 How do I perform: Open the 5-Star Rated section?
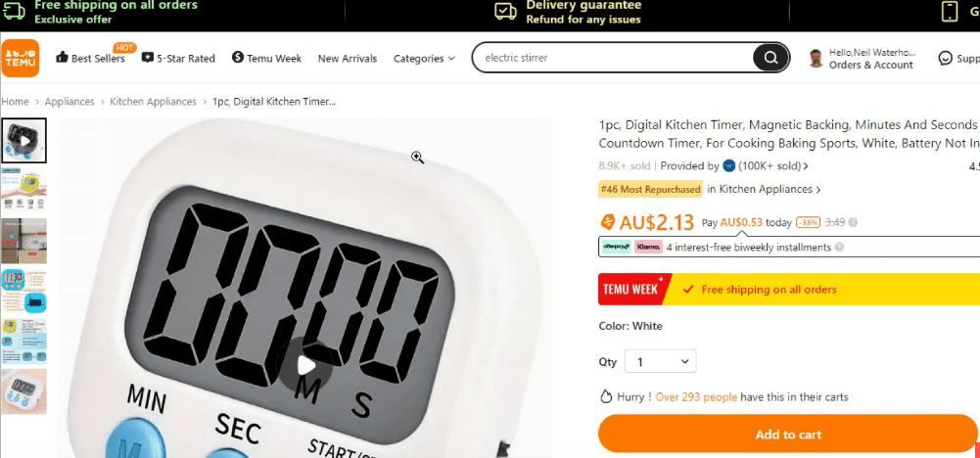tap(178, 58)
